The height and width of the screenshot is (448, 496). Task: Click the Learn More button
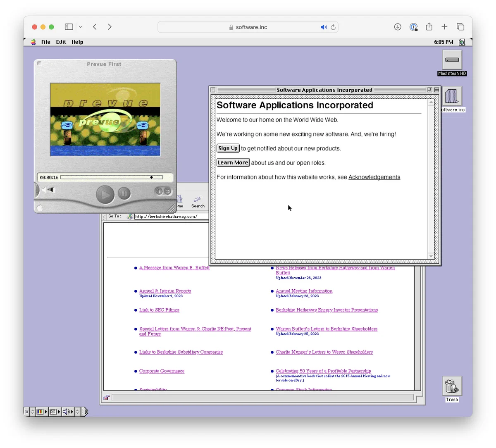pyautogui.click(x=233, y=162)
